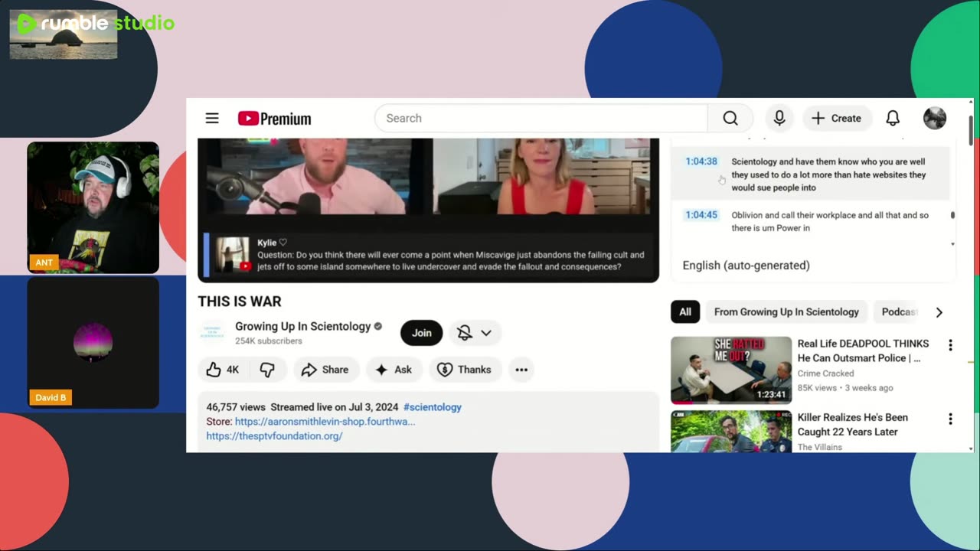
Task: Select the ANT webcam feed
Action: tap(93, 207)
